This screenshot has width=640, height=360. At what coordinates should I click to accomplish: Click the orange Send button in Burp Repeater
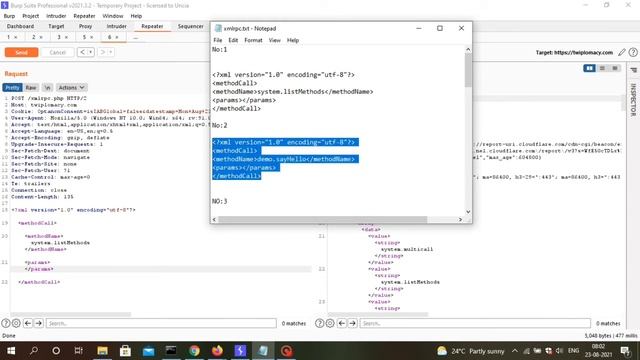tap(21, 52)
